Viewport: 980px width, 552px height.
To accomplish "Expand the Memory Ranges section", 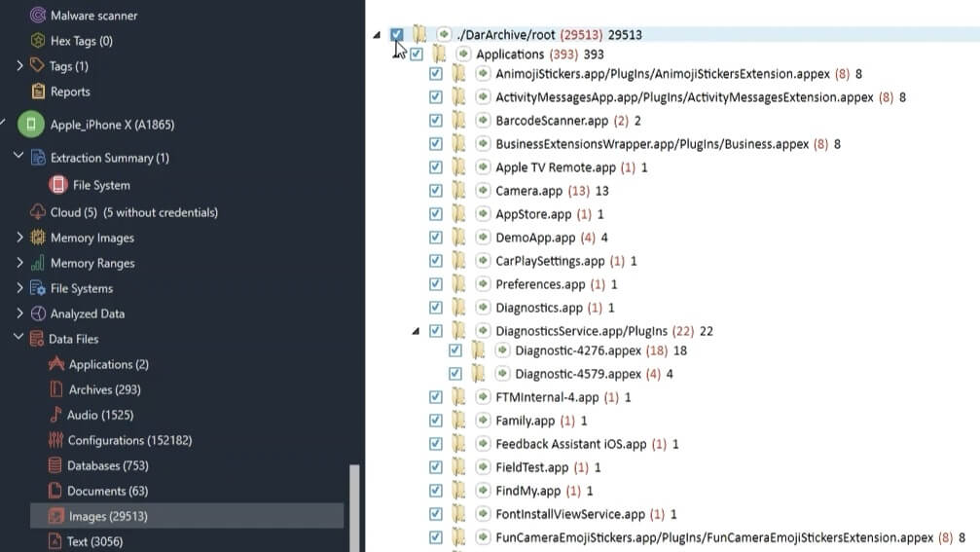I will 19,263.
